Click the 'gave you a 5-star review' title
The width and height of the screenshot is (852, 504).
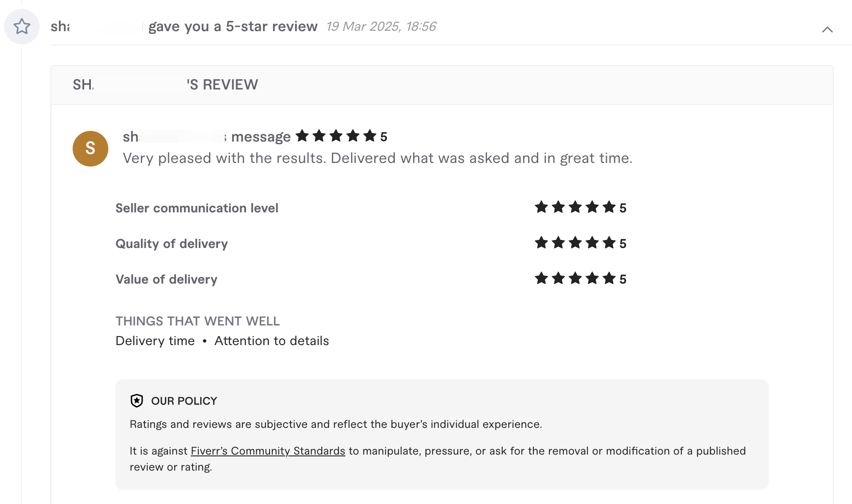tap(233, 27)
